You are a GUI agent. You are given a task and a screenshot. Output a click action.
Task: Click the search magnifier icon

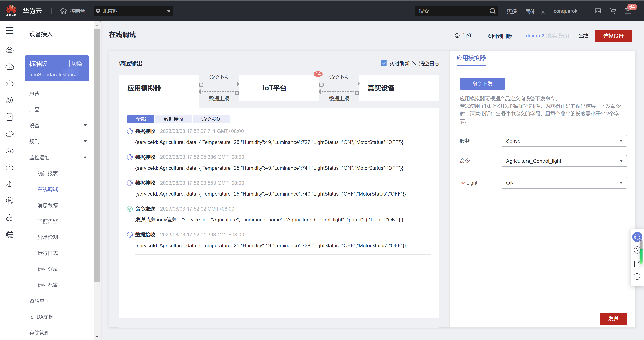point(492,11)
